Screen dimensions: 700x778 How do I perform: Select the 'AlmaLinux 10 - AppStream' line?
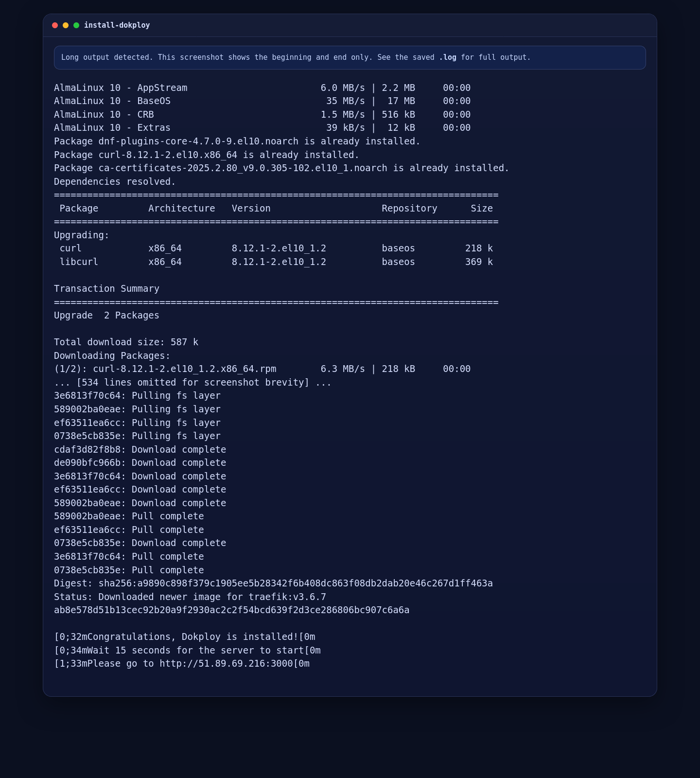(x=262, y=88)
